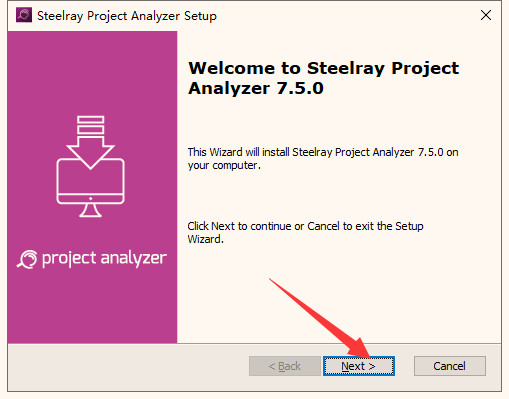Close the setup window with X

[x=486, y=15]
